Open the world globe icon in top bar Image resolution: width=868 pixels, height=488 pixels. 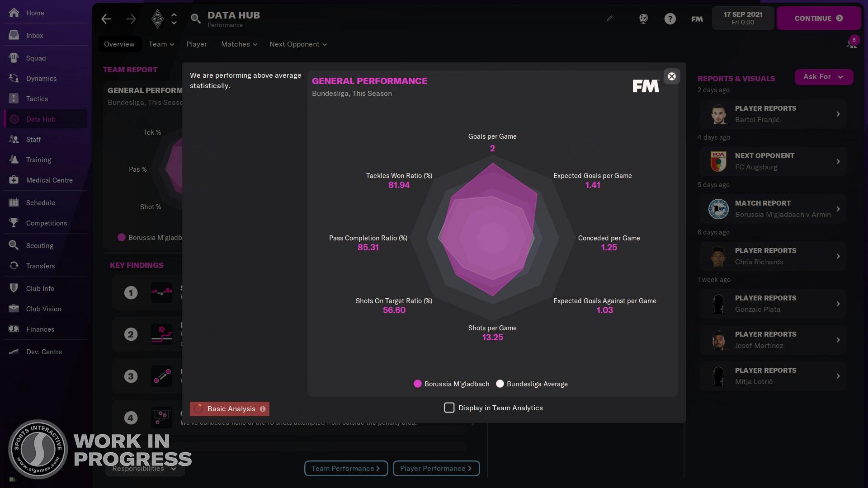click(x=643, y=19)
